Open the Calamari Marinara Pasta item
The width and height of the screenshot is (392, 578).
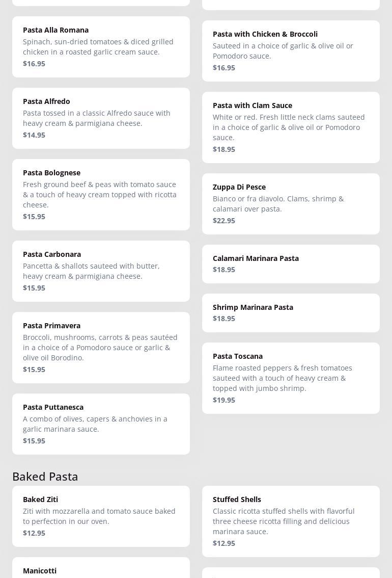(291, 264)
